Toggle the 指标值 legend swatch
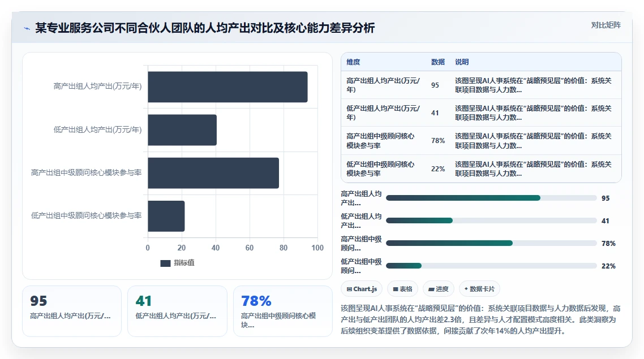Image resolution: width=644 pixels, height=359 pixels. point(165,263)
